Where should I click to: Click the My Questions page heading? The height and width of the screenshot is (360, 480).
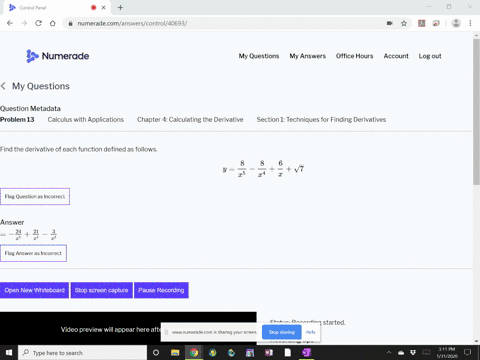(41, 86)
